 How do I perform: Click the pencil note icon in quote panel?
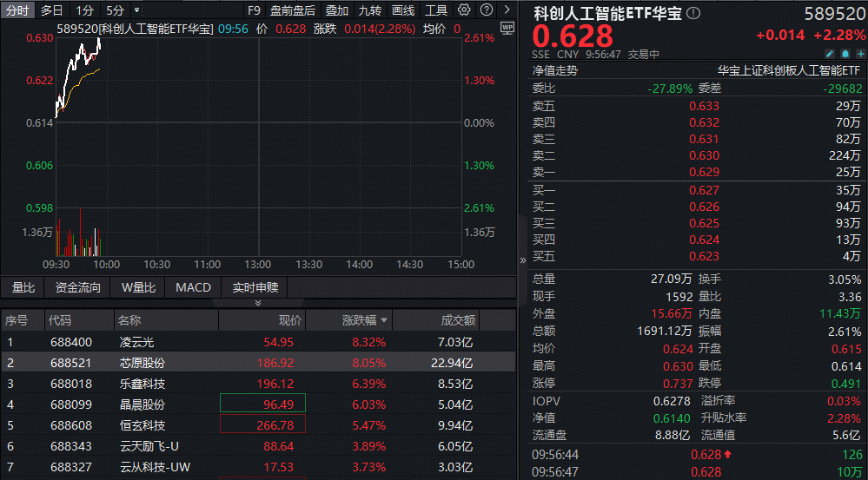coord(829,54)
